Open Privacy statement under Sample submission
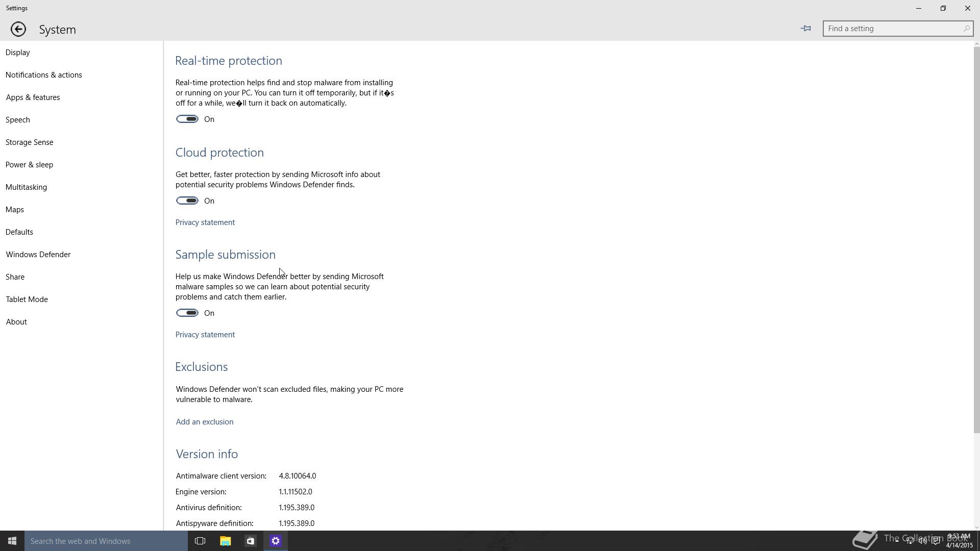The width and height of the screenshot is (980, 551). tap(205, 335)
